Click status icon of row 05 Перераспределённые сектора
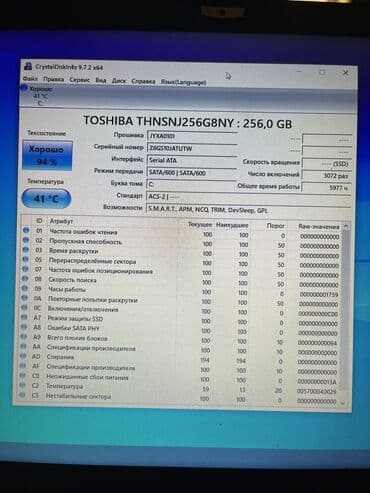Viewport: 370px width, 493px height. (25, 259)
